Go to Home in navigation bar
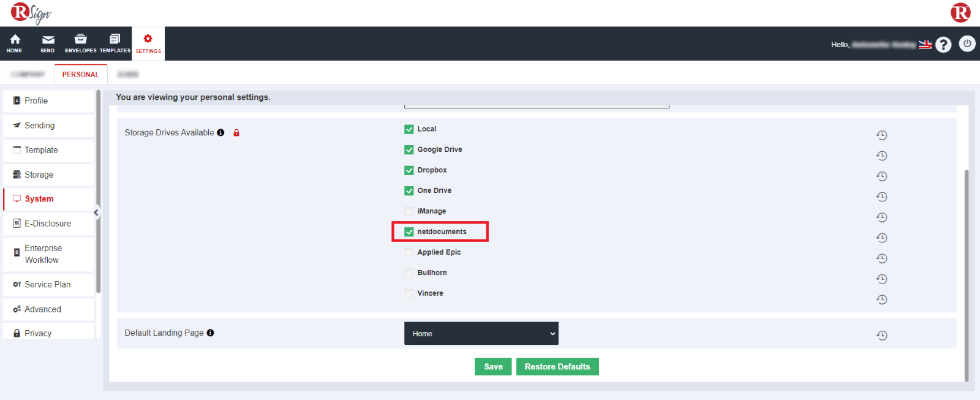This screenshot has width=980, height=400. [15, 43]
